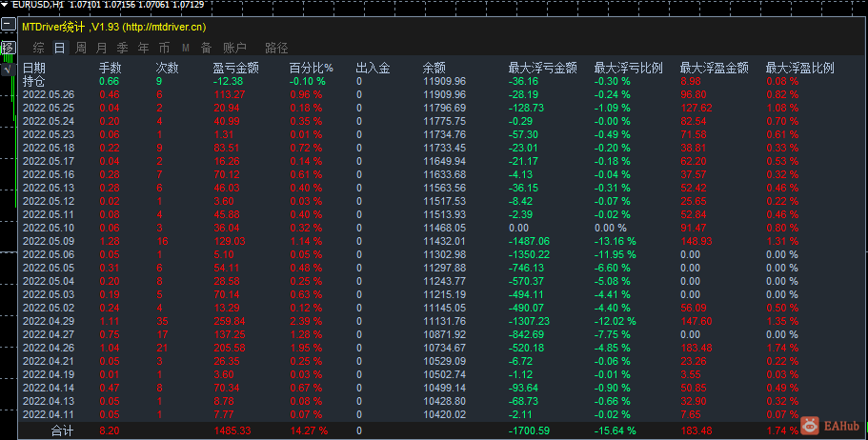Click the -13.16 % floating loss ratio
The height and width of the screenshot is (440, 868).
pyautogui.click(x=615, y=241)
